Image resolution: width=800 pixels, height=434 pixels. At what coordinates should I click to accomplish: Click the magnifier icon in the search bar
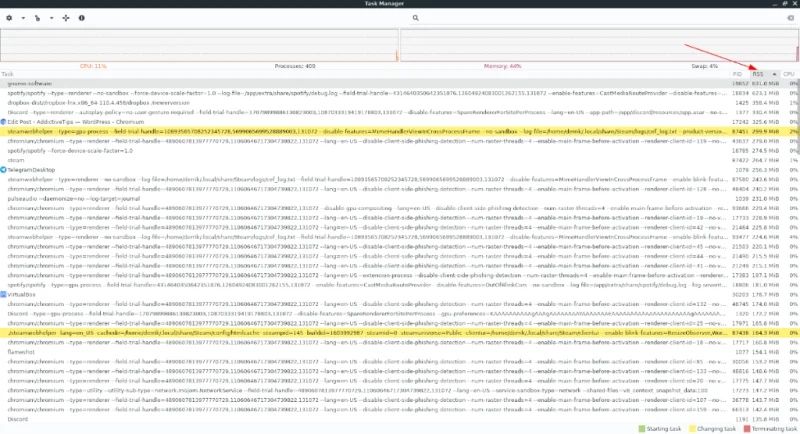[x=415, y=18]
